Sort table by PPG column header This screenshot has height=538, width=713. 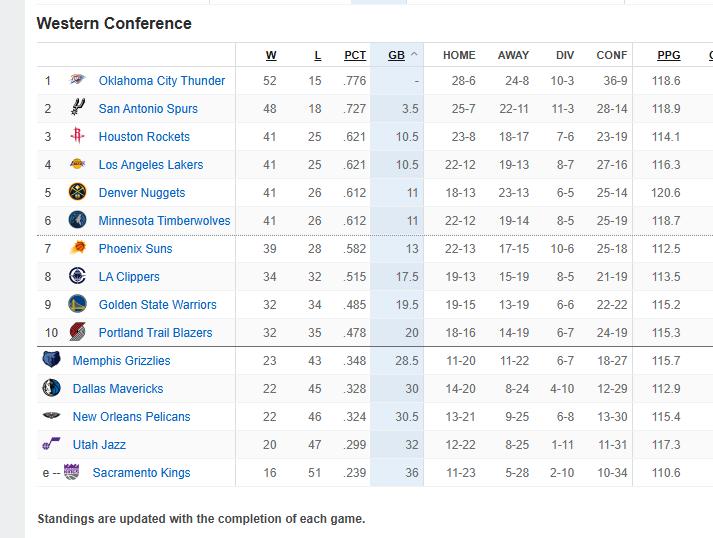[668, 56]
